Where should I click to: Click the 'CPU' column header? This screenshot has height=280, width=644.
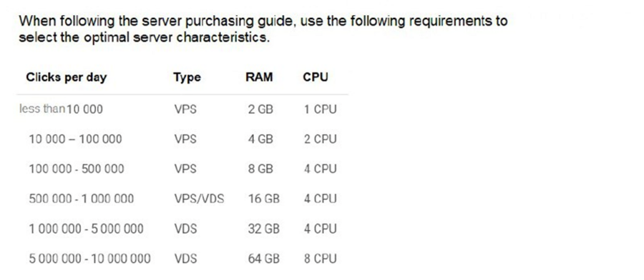[316, 77]
